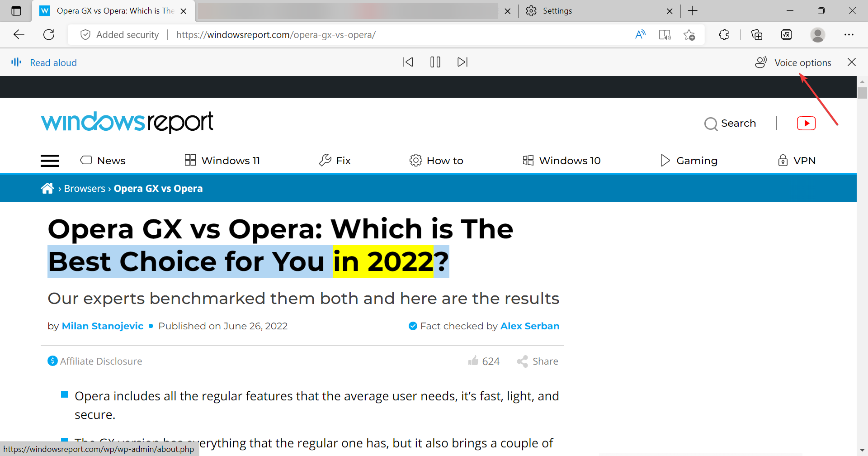Image resolution: width=868 pixels, height=456 pixels.
Task: Refresh the current page
Action: (x=49, y=34)
